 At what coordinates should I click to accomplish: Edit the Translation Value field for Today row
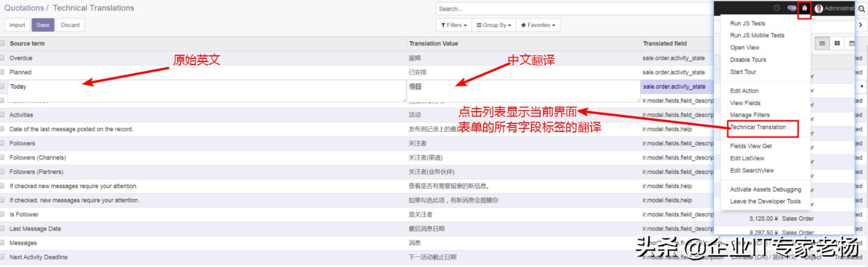point(523,91)
